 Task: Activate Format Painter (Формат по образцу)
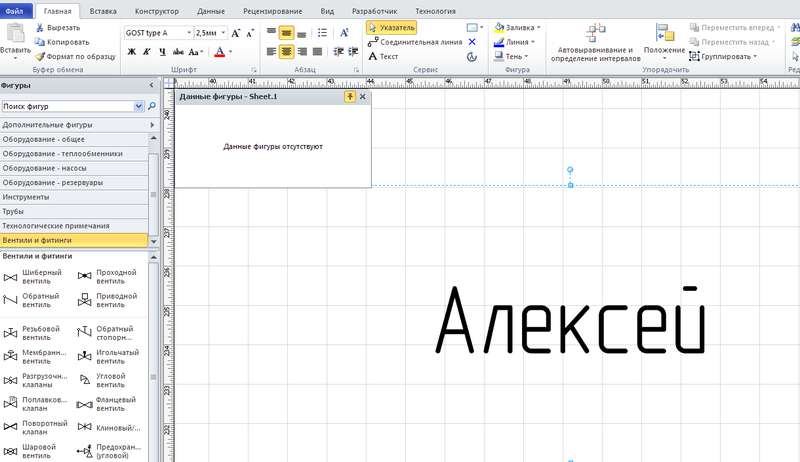pos(75,56)
